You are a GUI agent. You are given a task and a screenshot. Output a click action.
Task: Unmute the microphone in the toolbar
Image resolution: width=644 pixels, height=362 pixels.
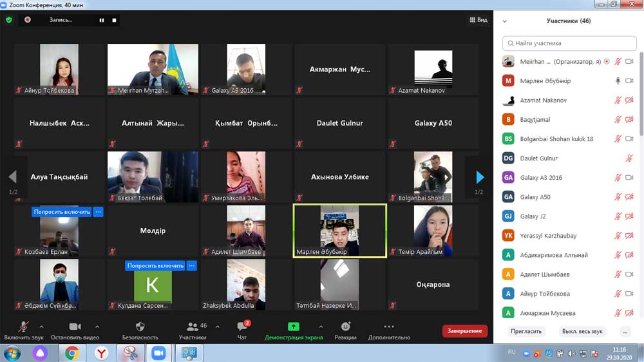tap(24, 327)
